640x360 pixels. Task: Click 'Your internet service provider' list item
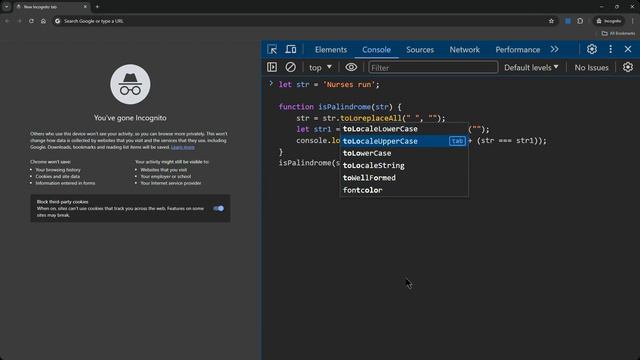click(171, 183)
